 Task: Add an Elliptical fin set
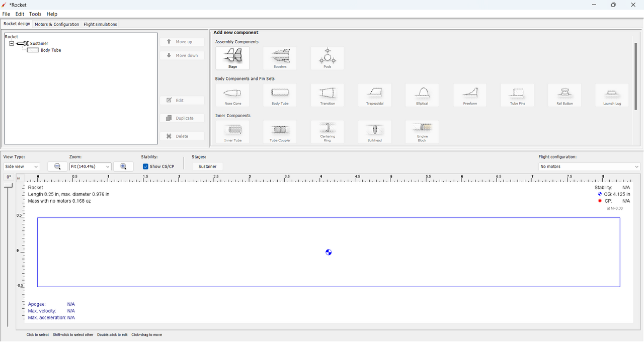click(x=422, y=95)
